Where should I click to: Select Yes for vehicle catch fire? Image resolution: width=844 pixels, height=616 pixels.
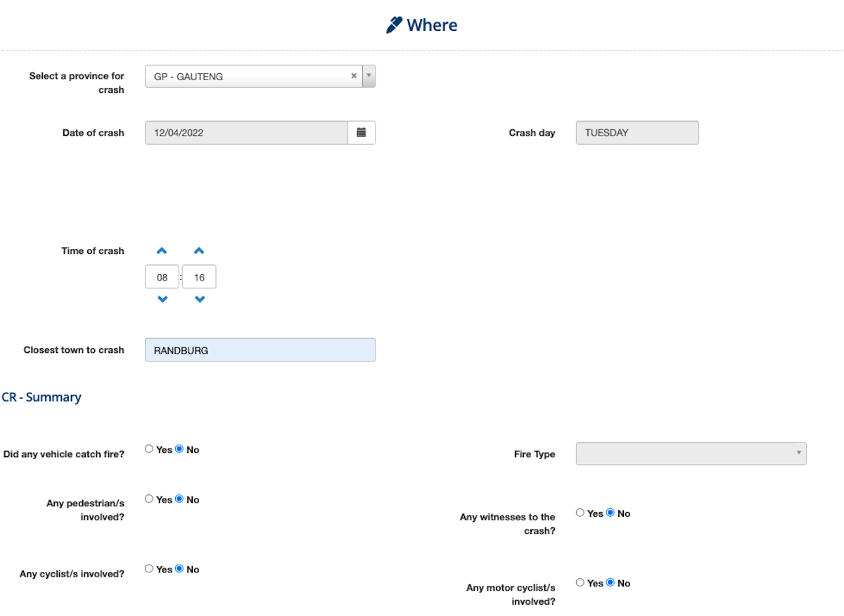(149, 449)
